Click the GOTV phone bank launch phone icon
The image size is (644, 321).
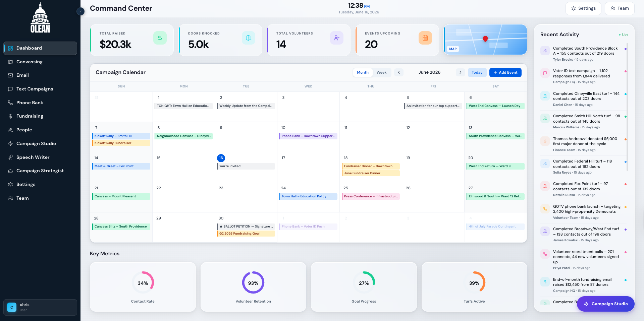pyautogui.click(x=545, y=209)
